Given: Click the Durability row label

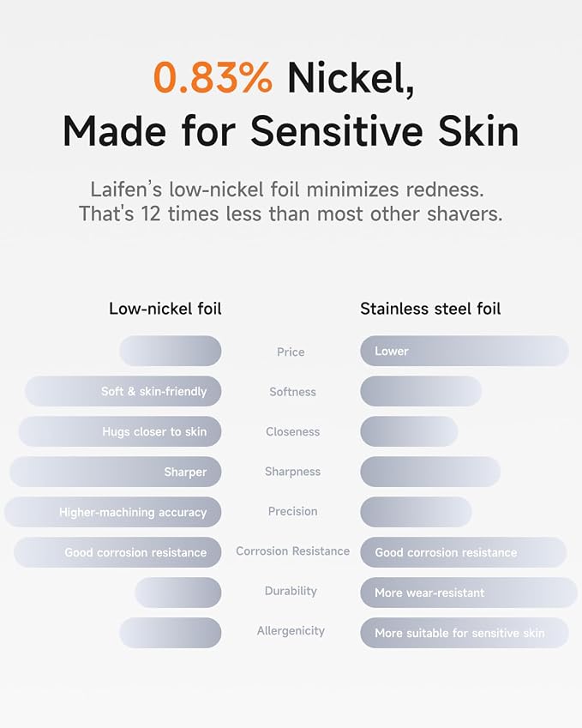Looking at the screenshot, I should point(291,591).
